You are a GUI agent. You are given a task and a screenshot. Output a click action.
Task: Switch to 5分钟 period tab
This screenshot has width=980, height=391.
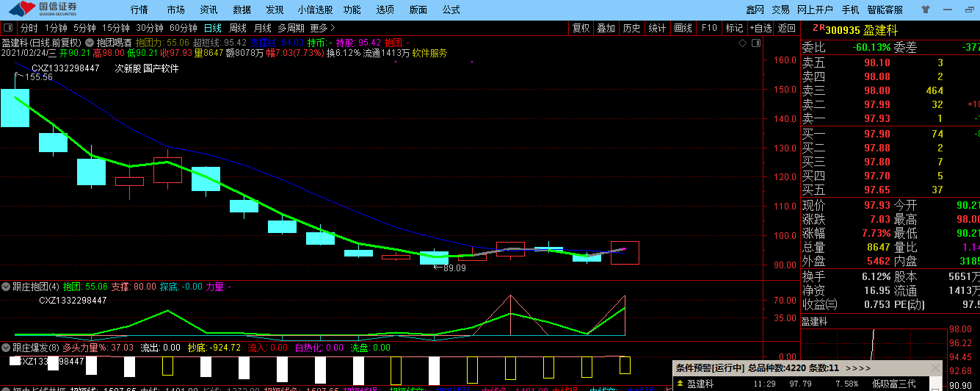pyautogui.click(x=85, y=28)
